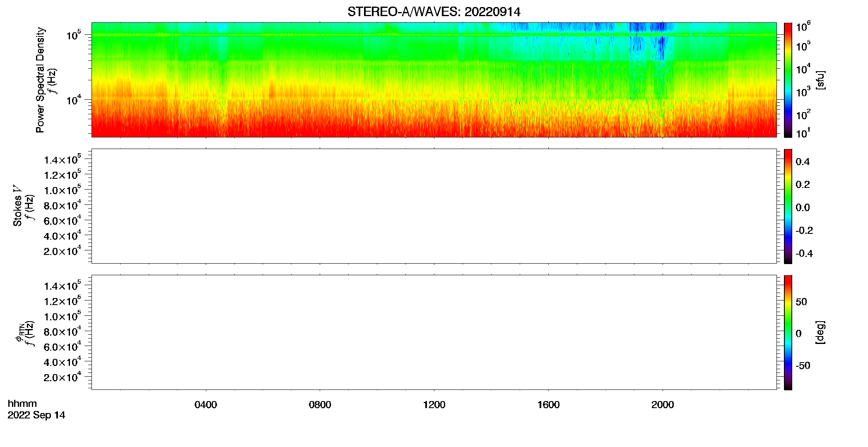
Task: Click the 0.0 value on Stokes colorbar
Action: [x=803, y=208]
